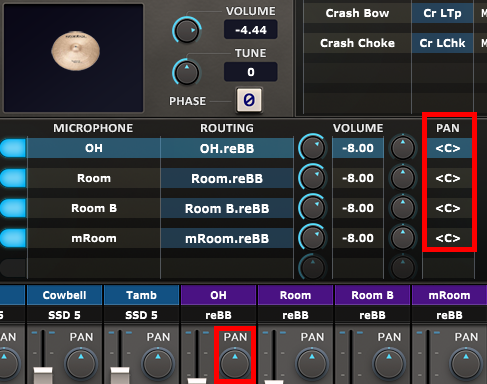This screenshot has height=384, width=487.
Task: Click the Room pan value <C>
Action: tap(448, 178)
